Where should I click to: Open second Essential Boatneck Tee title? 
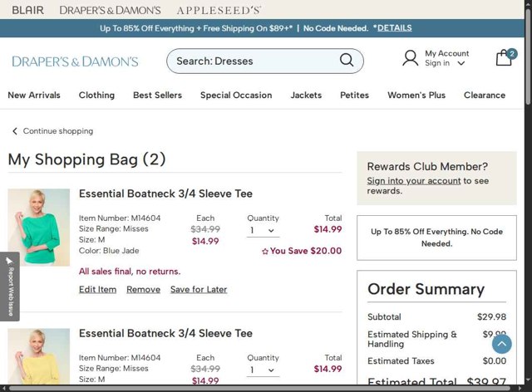click(x=165, y=333)
